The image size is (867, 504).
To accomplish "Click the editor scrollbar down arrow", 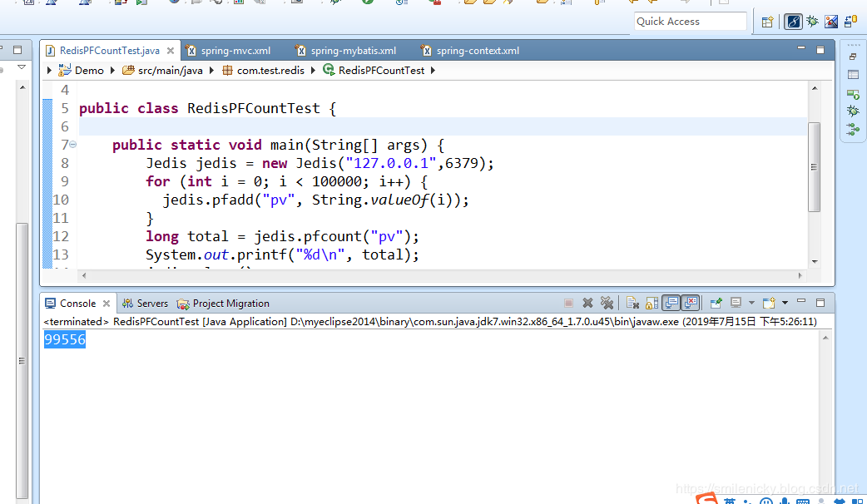I will [815, 261].
